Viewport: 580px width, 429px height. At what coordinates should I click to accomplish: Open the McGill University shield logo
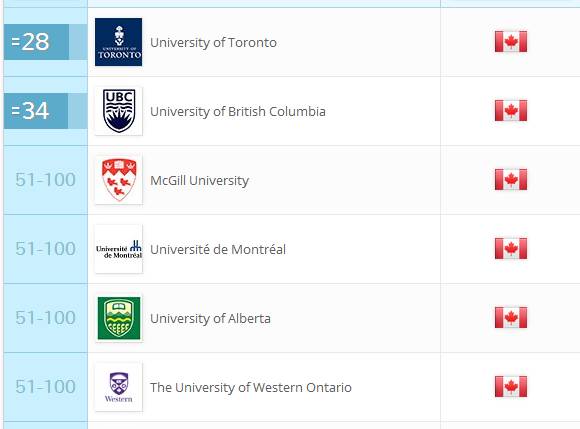point(118,180)
